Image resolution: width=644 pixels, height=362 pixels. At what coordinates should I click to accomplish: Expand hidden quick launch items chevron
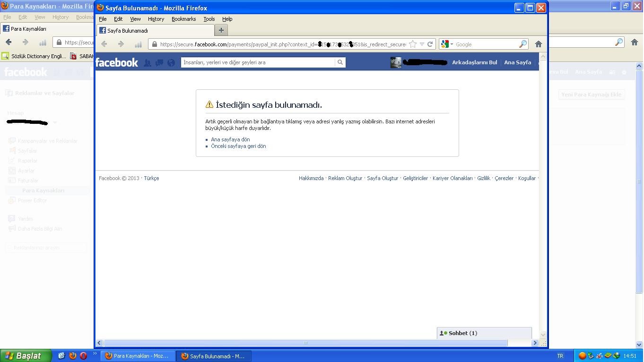point(95,353)
